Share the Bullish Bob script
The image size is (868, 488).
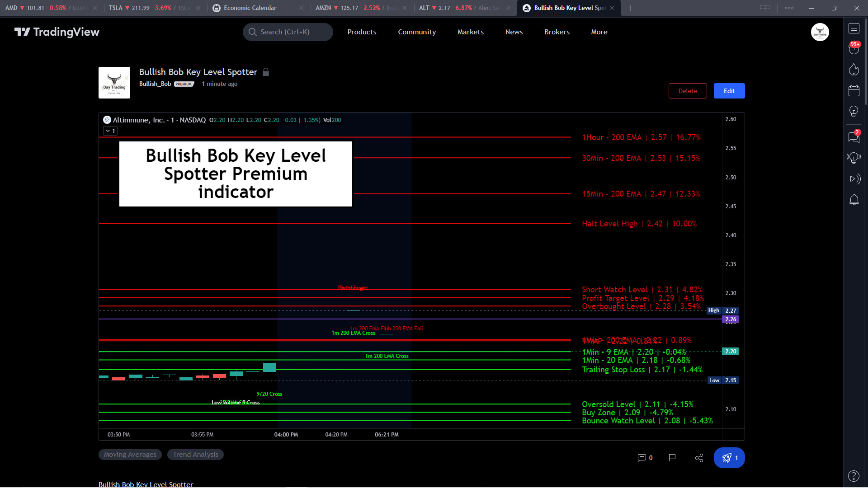pos(699,458)
